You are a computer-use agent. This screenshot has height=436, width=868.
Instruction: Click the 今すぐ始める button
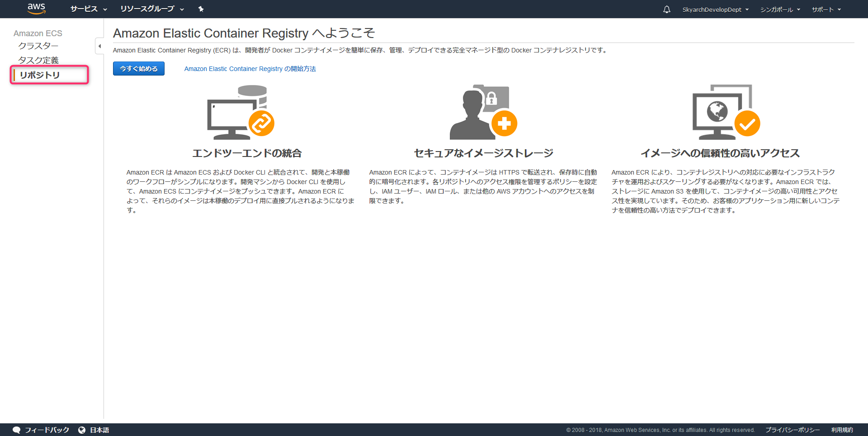point(139,69)
